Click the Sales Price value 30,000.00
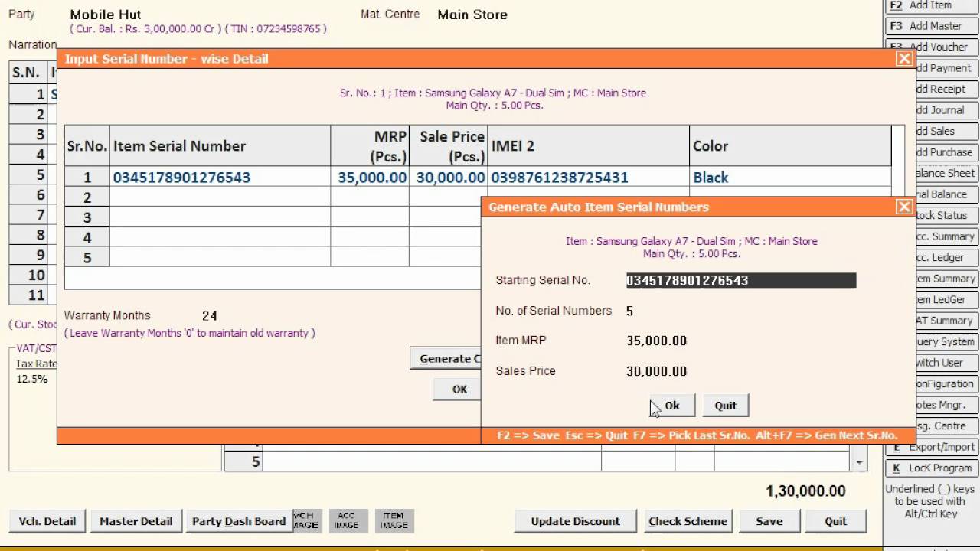Viewport: 980px width, 551px height. coord(656,371)
